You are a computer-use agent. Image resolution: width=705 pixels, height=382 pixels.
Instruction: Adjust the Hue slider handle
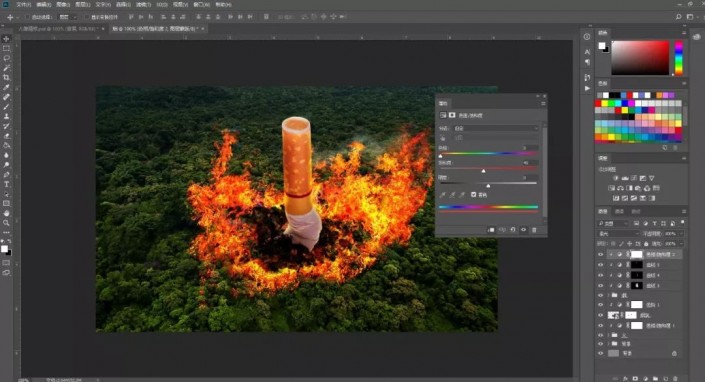[x=440, y=156]
